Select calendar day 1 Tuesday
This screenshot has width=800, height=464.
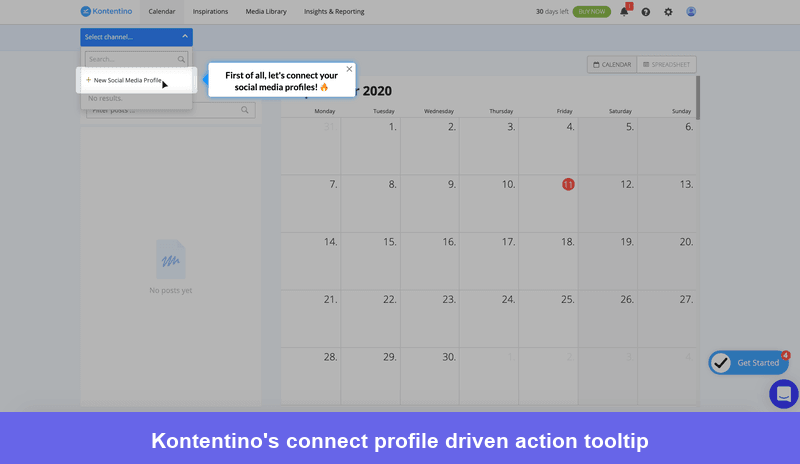(x=371, y=146)
